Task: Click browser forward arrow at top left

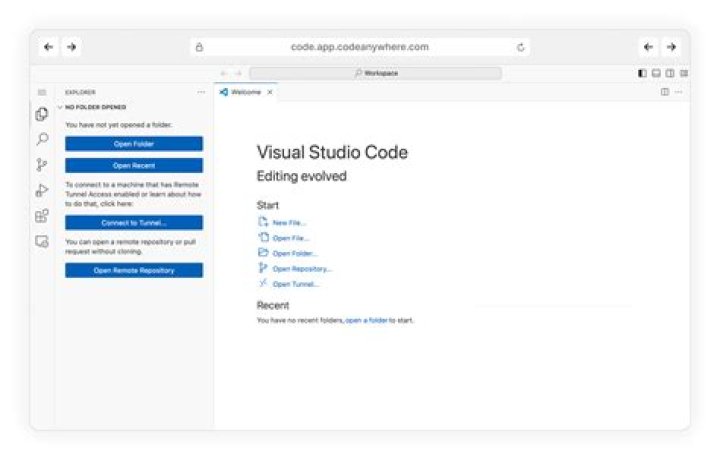Action: coord(72,47)
